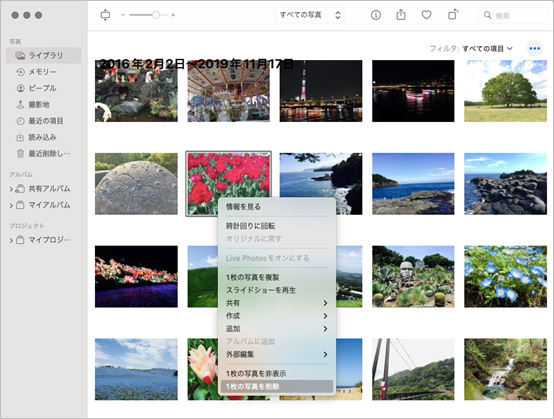The width and height of the screenshot is (554, 419).
Task: Expand the マイプロジェクト section
Action: [11, 241]
